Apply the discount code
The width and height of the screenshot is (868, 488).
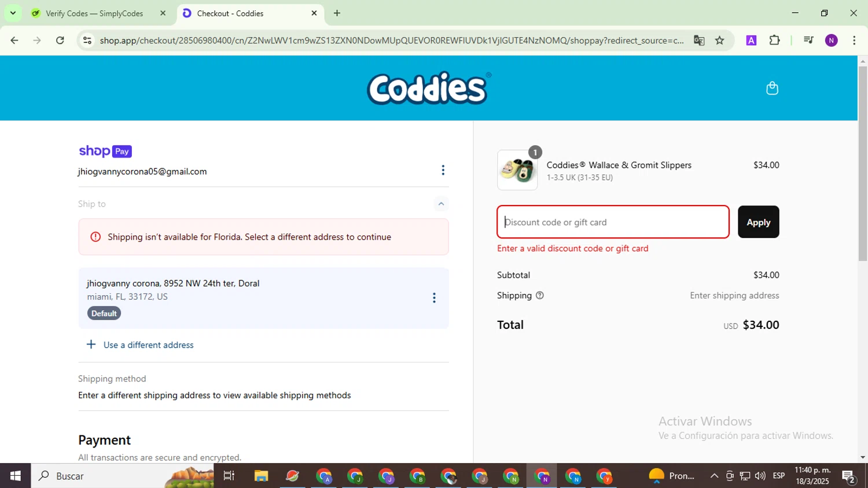(758, 222)
